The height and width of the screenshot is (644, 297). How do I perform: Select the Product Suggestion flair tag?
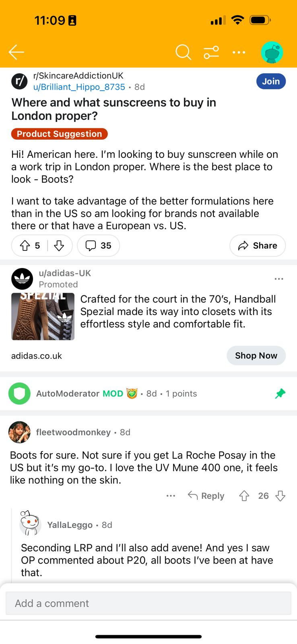tap(60, 134)
